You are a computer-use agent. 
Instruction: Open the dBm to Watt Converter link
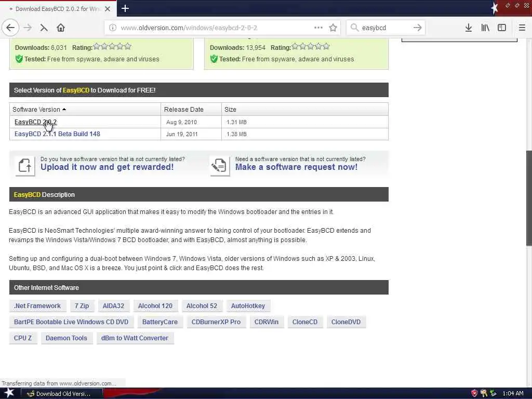click(135, 338)
